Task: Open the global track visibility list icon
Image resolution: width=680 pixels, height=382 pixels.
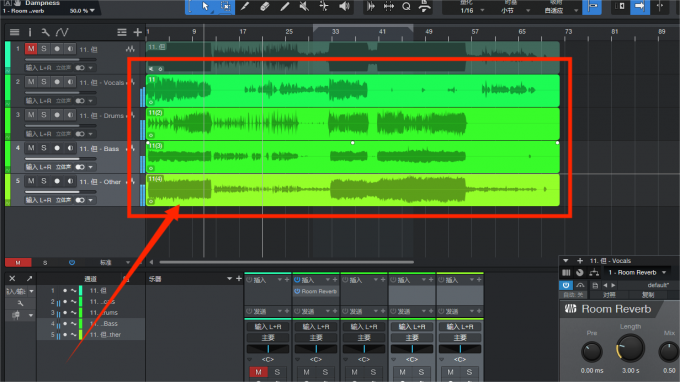Action: pyautogui.click(x=122, y=32)
